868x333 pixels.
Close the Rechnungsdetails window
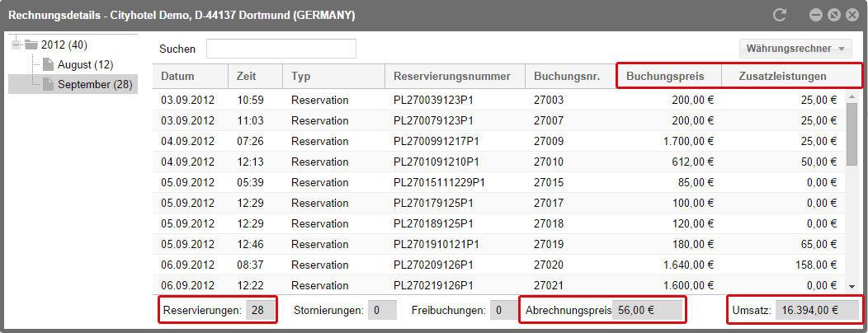coord(852,16)
